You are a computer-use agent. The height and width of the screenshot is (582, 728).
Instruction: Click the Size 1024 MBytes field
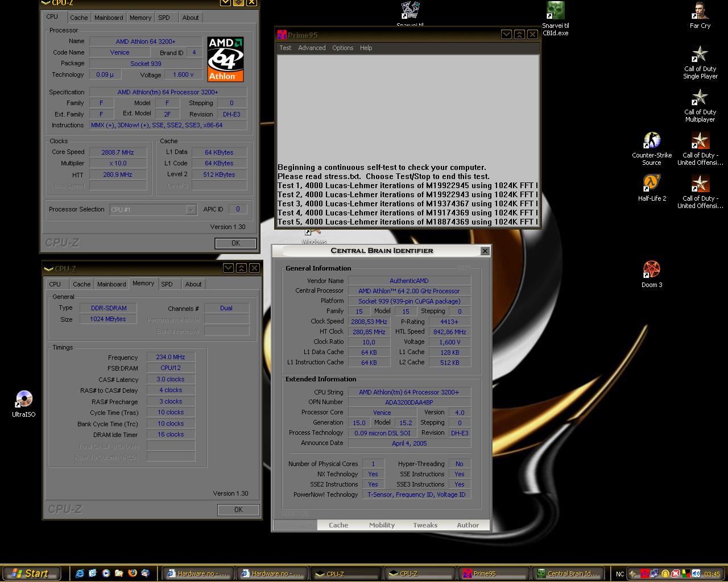(107, 319)
